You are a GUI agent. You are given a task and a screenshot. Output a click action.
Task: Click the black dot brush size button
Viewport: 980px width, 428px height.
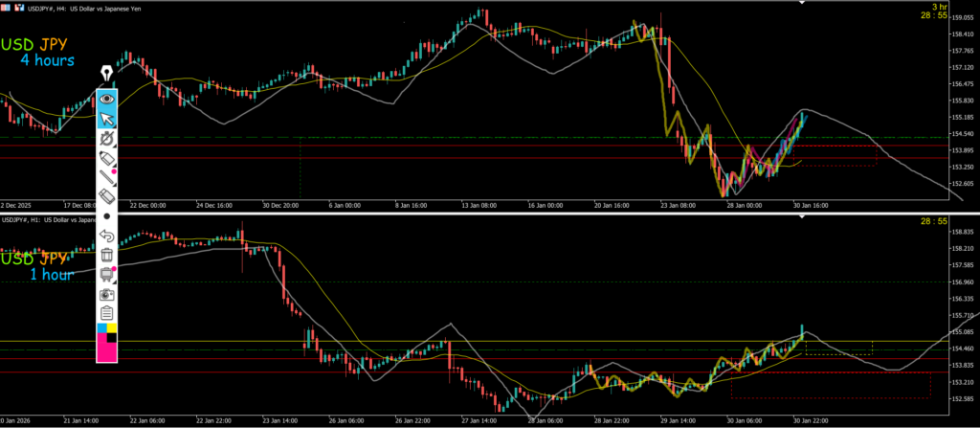[x=107, y=216]
